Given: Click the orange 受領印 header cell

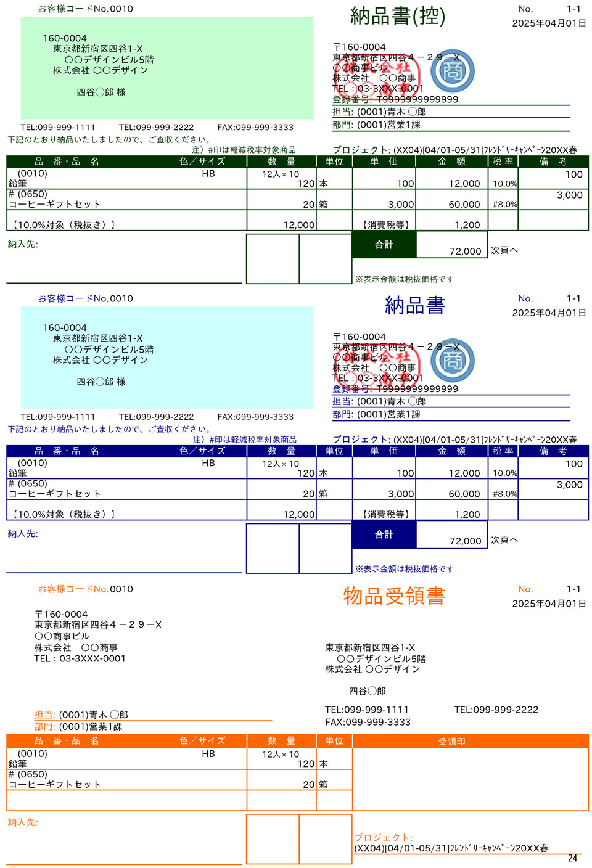Looking at the screenshot, I should coord(471,741).
